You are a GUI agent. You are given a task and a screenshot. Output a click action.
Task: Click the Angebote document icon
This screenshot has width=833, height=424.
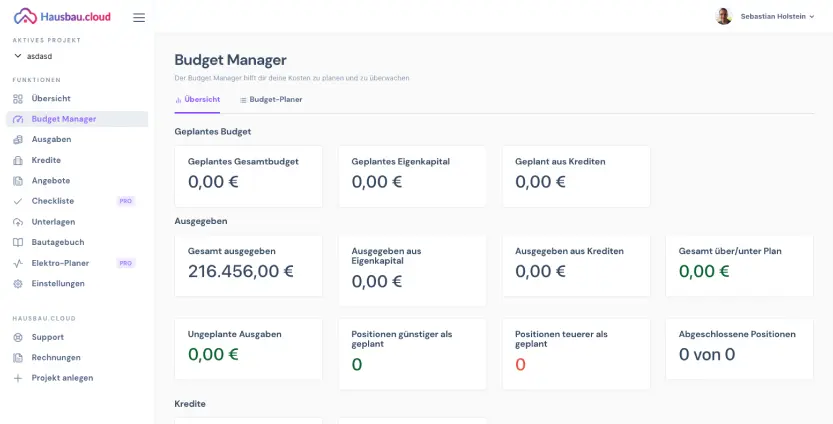coord(18,181)
